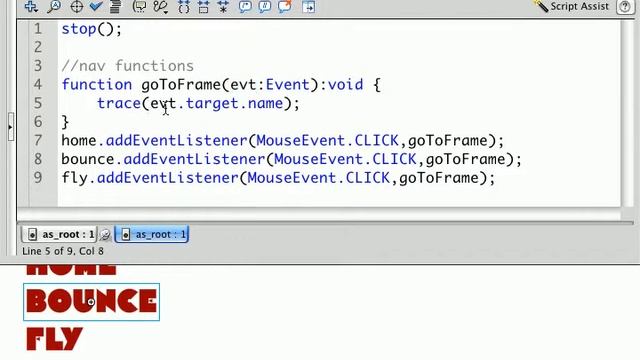The image size is (640, 360).
Task: Click Show/Hide Toolbox icon
Action: tap(309, 6)
